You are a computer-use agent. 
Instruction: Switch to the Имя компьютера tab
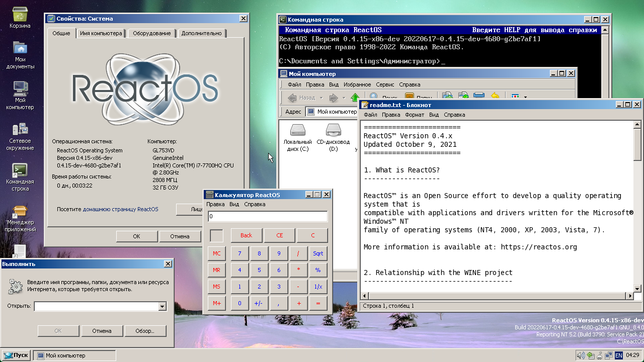[x=101, y=33]
